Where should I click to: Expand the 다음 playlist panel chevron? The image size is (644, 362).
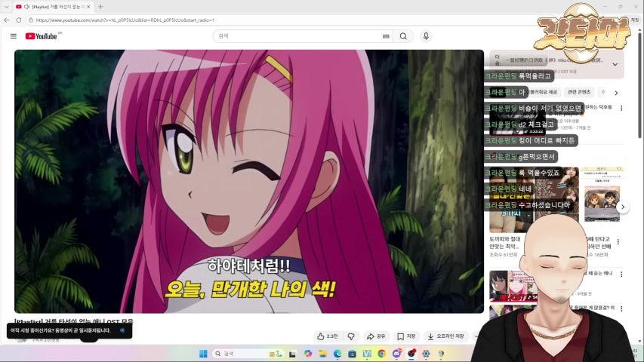coord(615,64)
